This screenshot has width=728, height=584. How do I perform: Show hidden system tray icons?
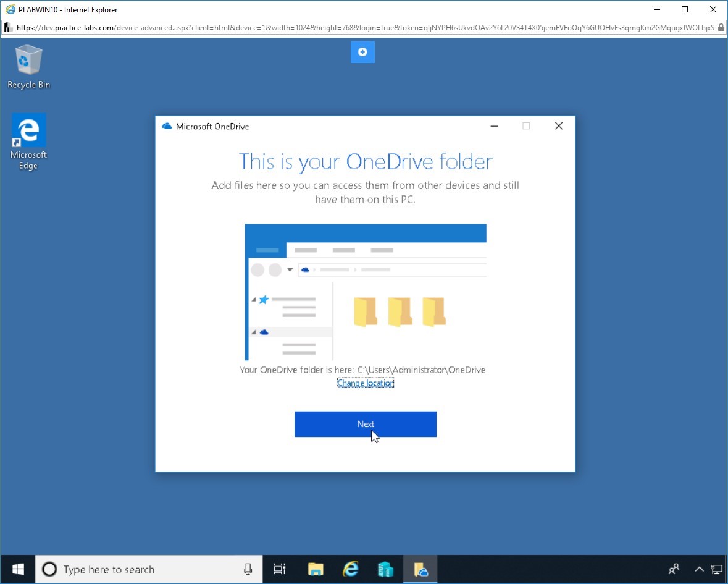(699, 569)
